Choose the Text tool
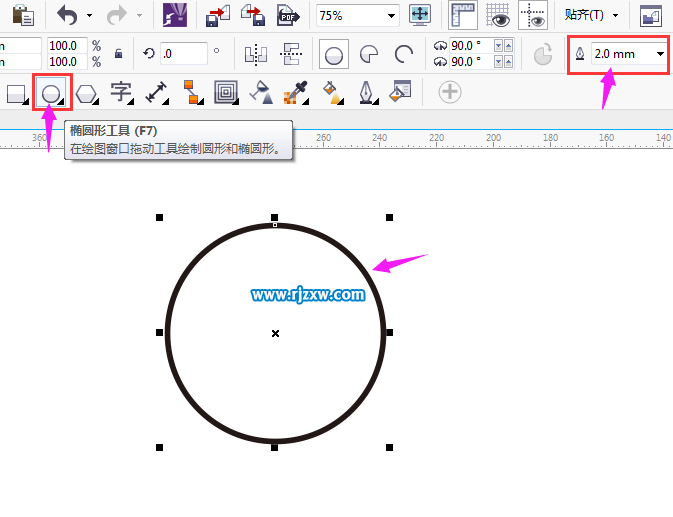The width and height of the screenshot is (673, 517). click(x=121, y=93)
